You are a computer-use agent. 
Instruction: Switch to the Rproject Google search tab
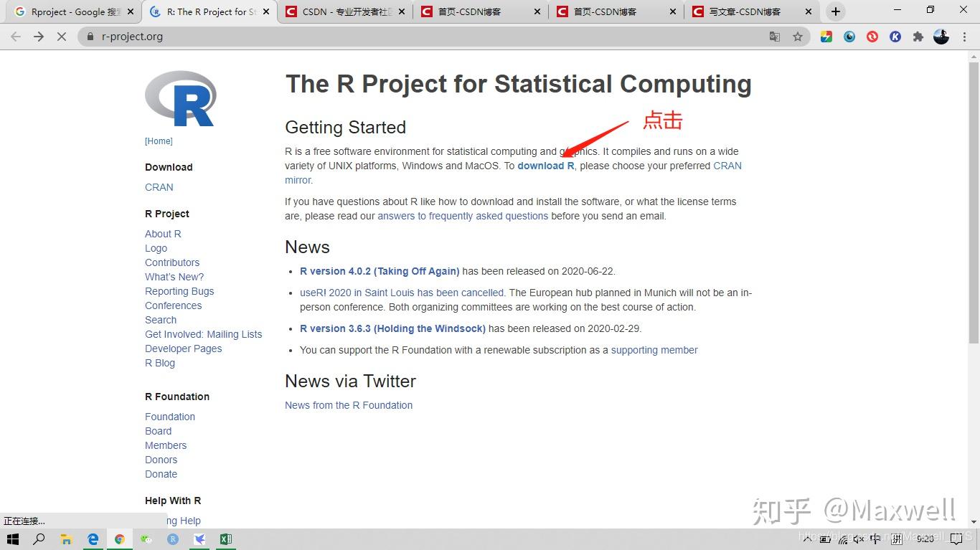65,11
